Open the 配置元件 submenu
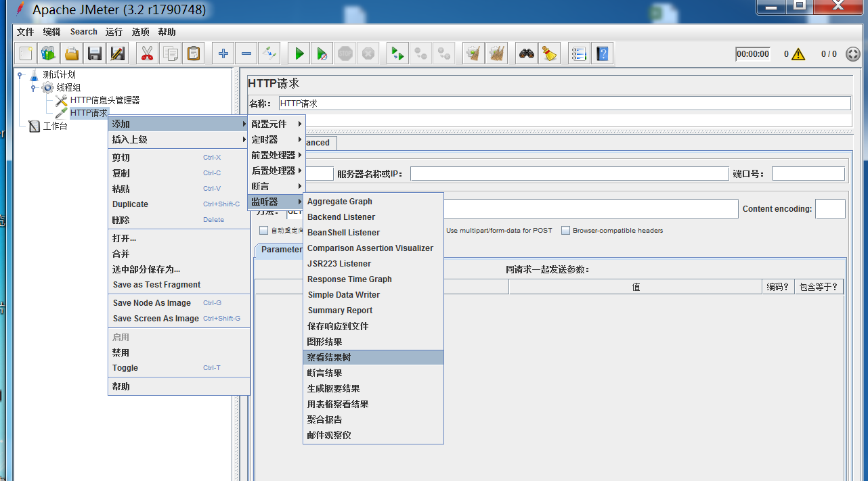868x481 pixels. [276, 124]
